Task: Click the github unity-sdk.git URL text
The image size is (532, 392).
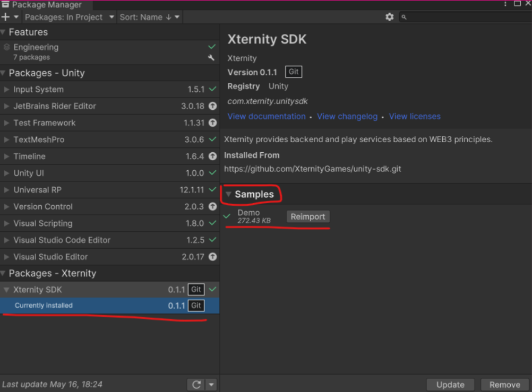Action: tap(313, 169)
